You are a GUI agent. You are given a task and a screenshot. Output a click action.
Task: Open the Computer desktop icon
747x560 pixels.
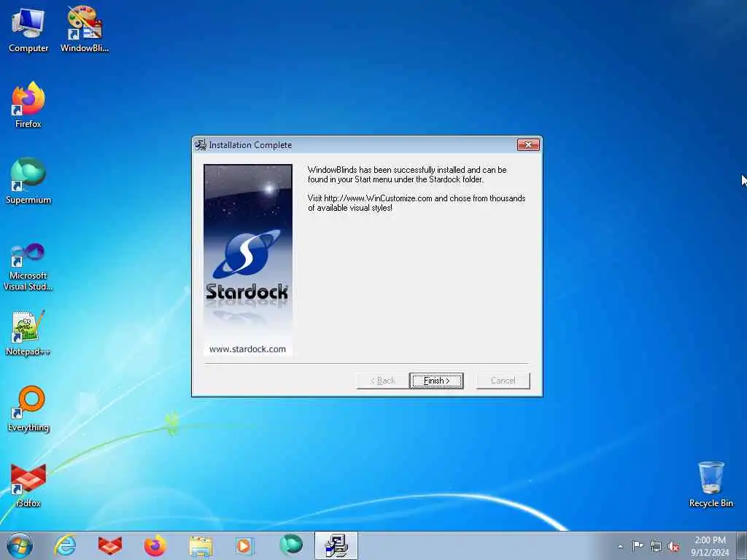[28, 29]
